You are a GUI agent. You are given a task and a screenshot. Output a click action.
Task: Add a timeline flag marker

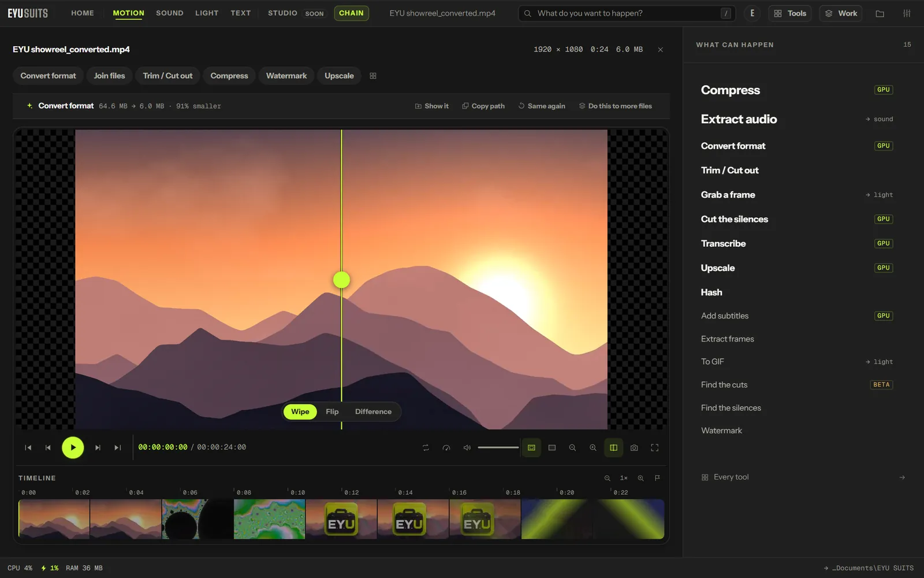tap(657, 478)
